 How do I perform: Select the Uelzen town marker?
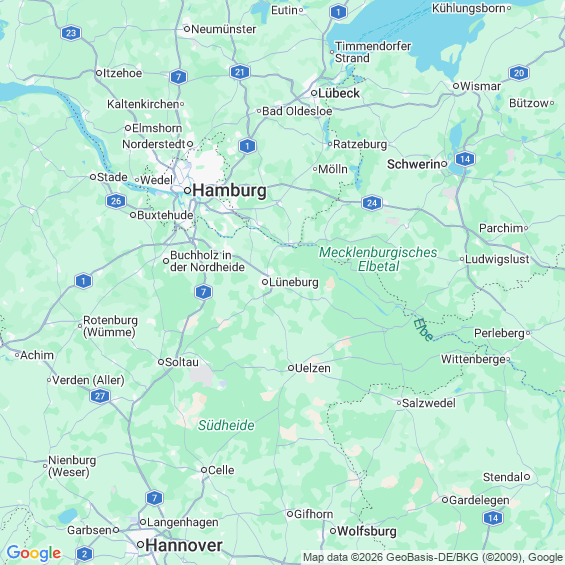point(290,368)
